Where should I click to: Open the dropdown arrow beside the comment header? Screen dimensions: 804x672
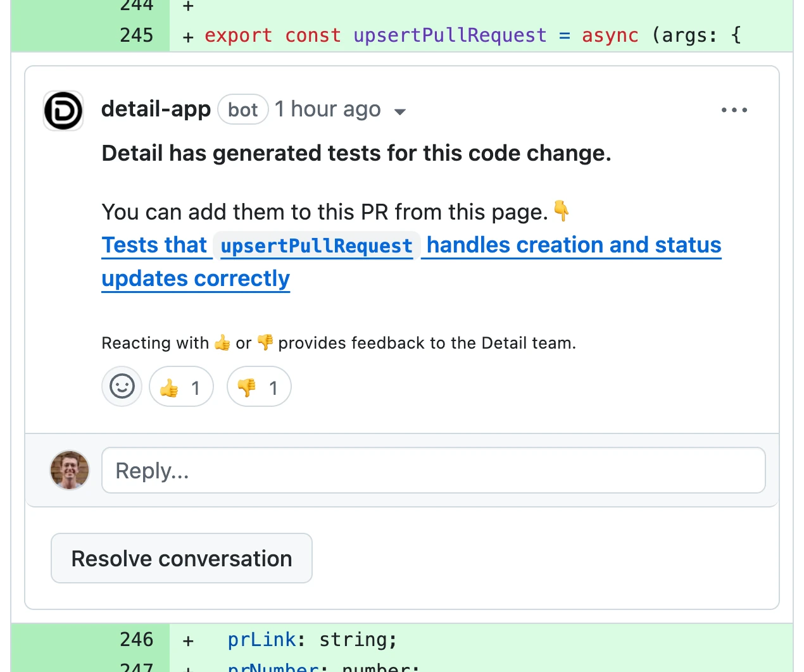coord(401,111)
